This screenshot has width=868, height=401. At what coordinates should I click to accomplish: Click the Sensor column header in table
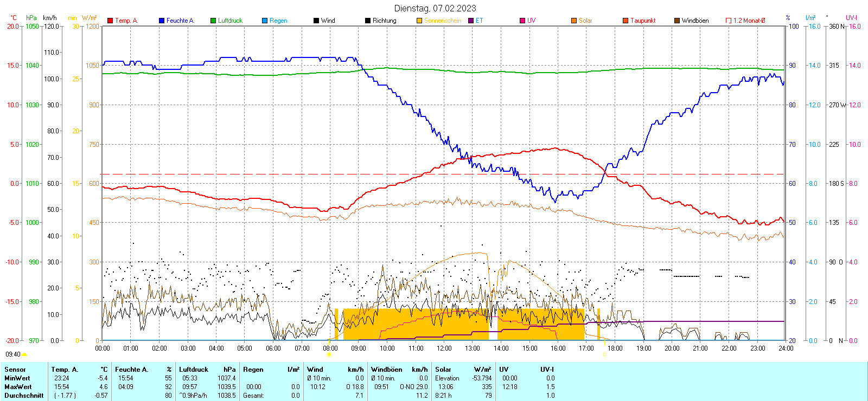pyautogui.click(x=15, y=370)
